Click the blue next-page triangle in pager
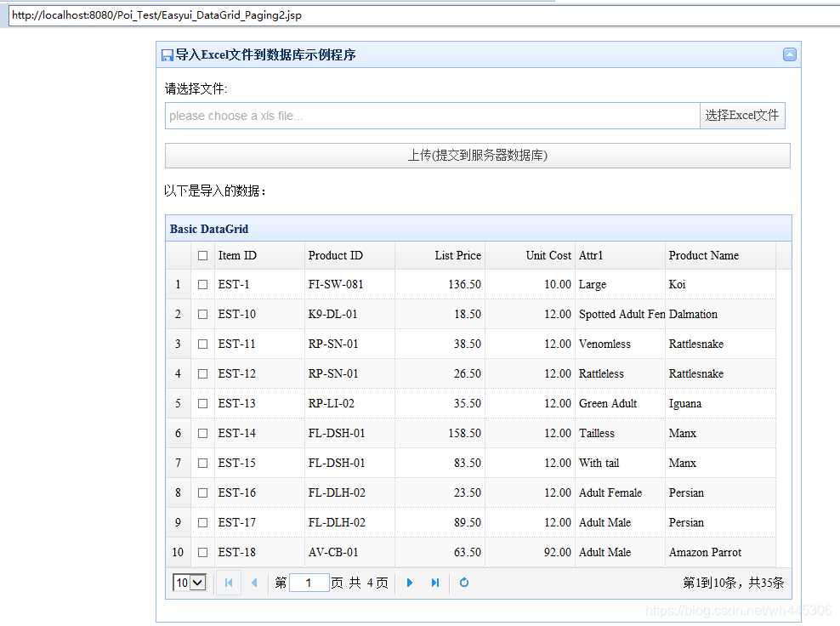This screenshot has width=840, height=626. click(x=410, y=583)
